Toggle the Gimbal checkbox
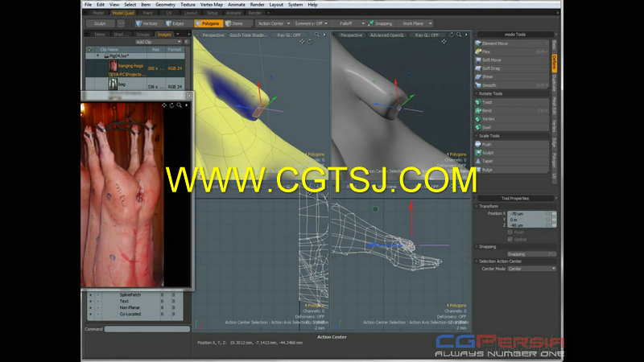644x362 pixels. (510, 239)
